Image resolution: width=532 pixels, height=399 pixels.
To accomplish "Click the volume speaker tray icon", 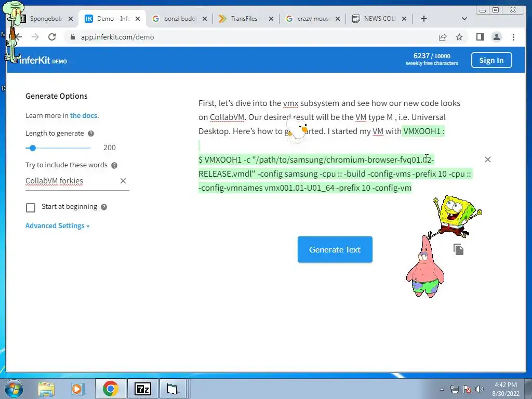I will [480, 389].
